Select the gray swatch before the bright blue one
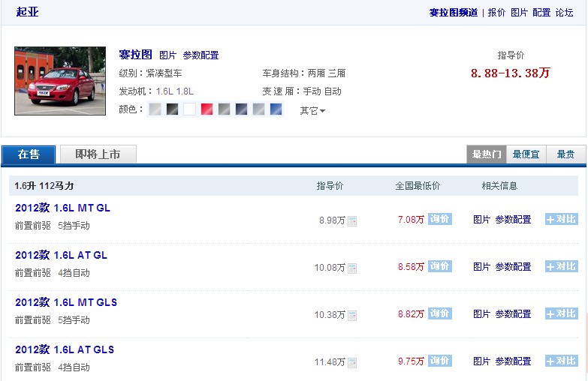The height and width of the screenshot is (381, 588). pos(258,109)
